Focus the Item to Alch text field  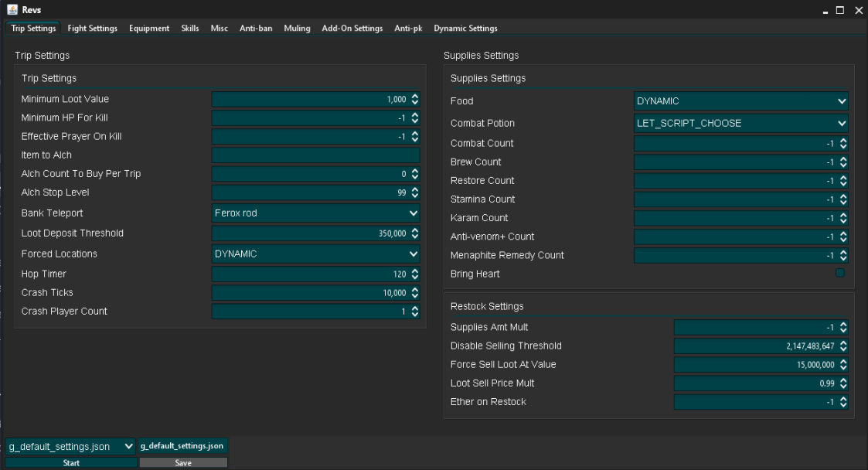[315, 155]
